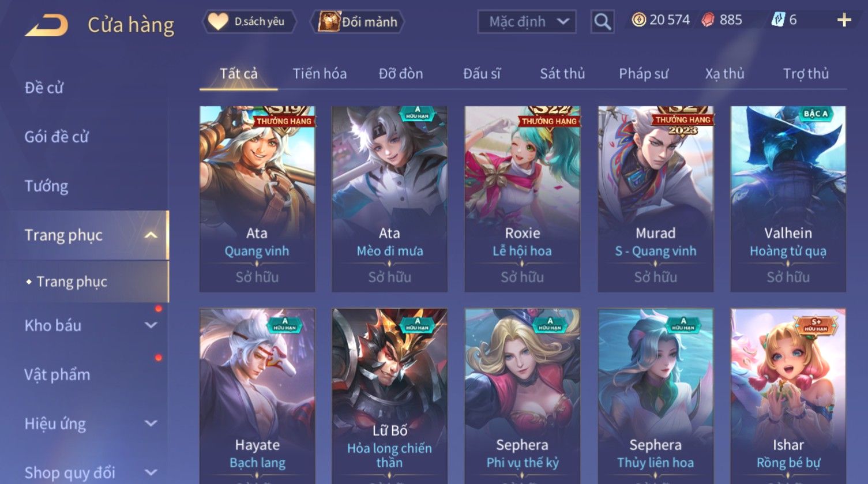The height and width of the screenshot is (484, 868).
Task: Switch to the Sát thủ tab
Action: coord(562,74)
